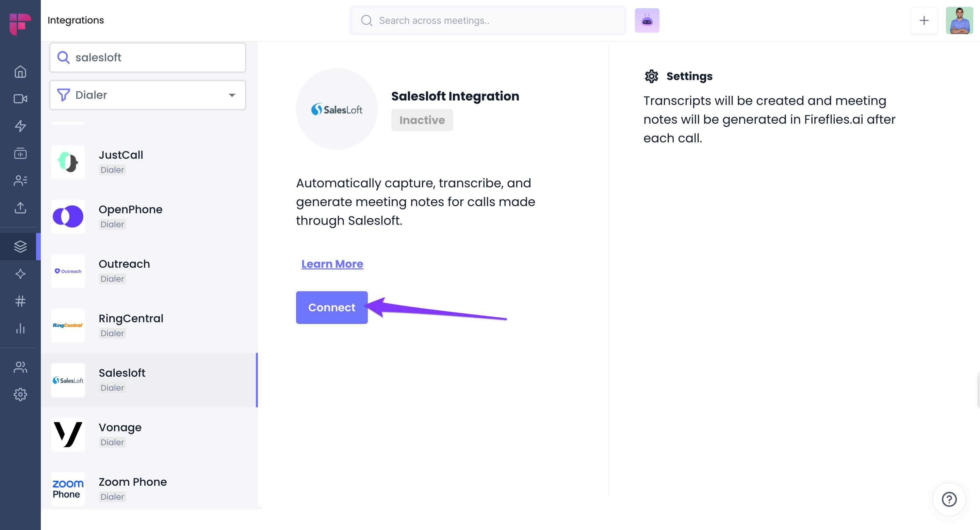Click the Connect button
Screen dimensions: 980x530
point(331,308)
